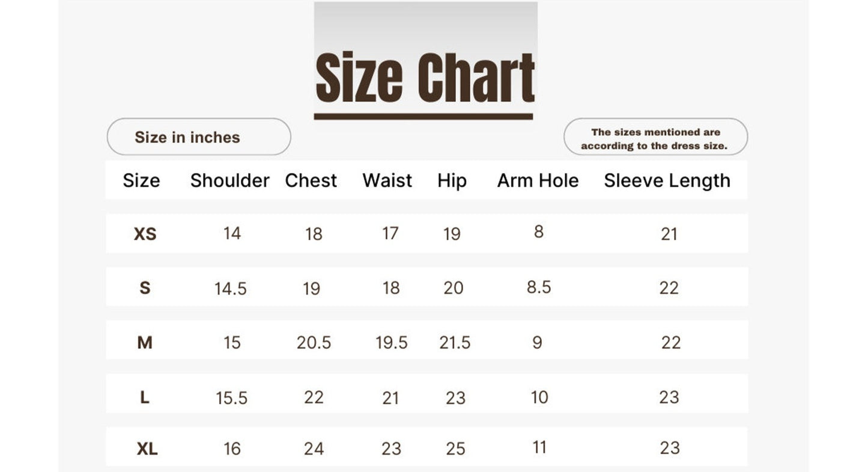The width and height of the screenshot is (868, 472).
Task: Select the 20.5 chest value for M
Action: 314,343
